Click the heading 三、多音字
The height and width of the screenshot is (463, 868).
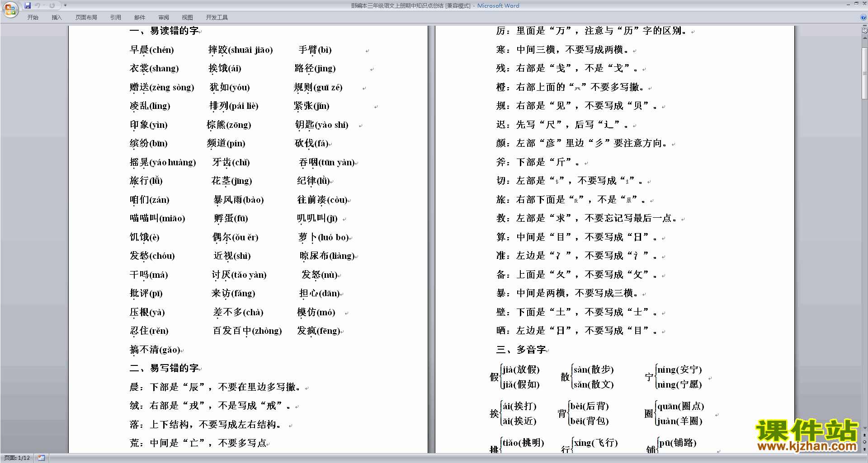pos(521,350)
